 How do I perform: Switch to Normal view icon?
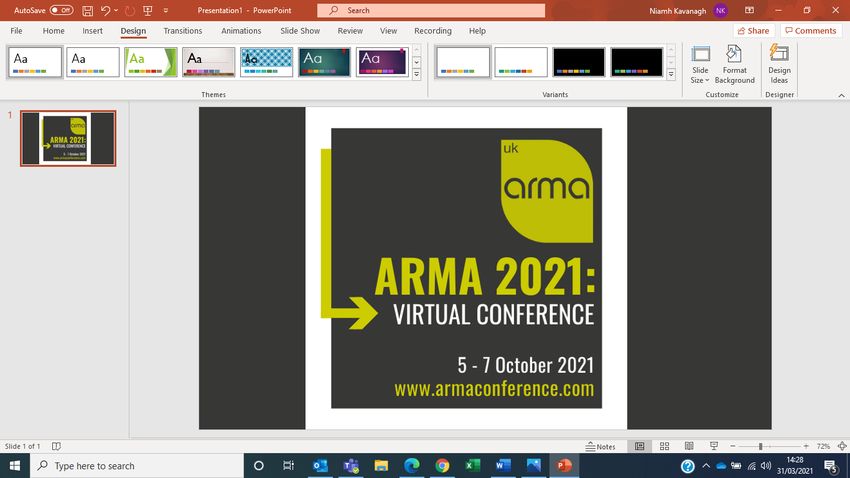click(x=640, y=446)
